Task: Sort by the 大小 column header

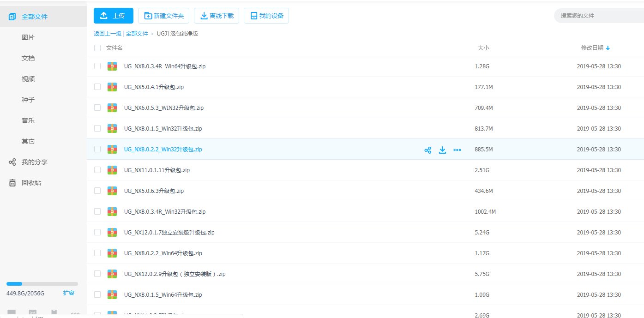Action: pos(483,48)
